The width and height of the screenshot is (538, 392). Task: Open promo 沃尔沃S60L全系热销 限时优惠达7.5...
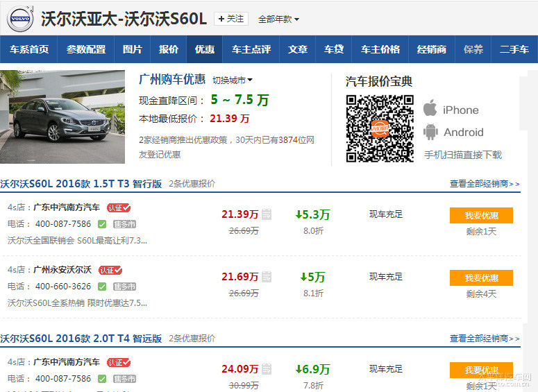[77, 303]
